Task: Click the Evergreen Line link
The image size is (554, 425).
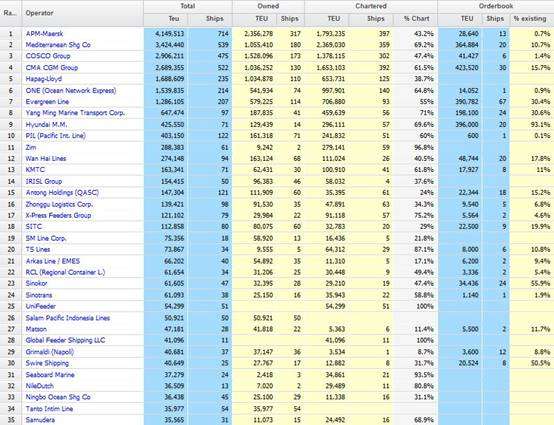Action: [x=47, y=102]
